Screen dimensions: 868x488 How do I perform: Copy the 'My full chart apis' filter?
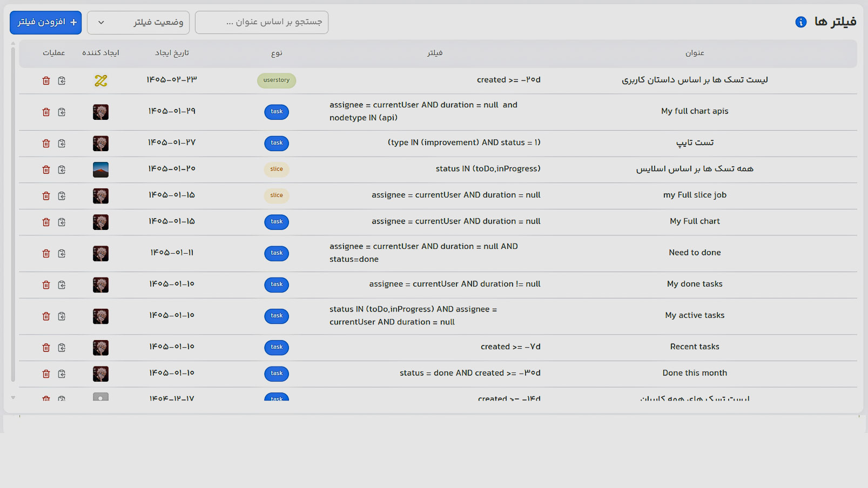point(62,112)
